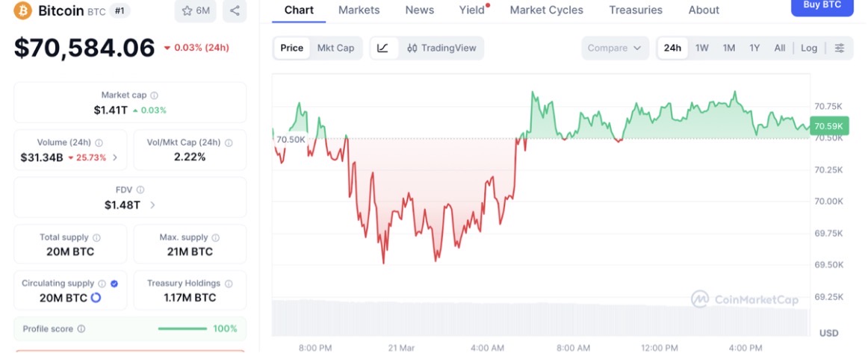Click the Treasury Holdings info icon
The width and height of the screenshot is (868, 353).
tap(229, 284)
